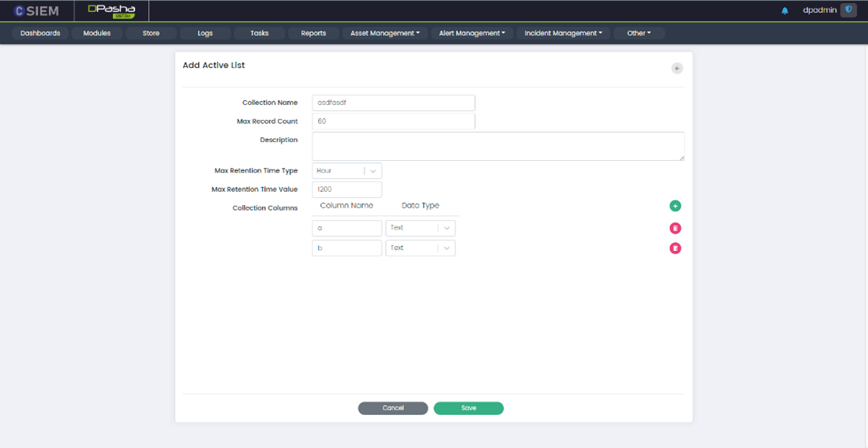This screenshot has height=448, width=868.
Task: Cancel adding the active list
Action: (393, 409)
